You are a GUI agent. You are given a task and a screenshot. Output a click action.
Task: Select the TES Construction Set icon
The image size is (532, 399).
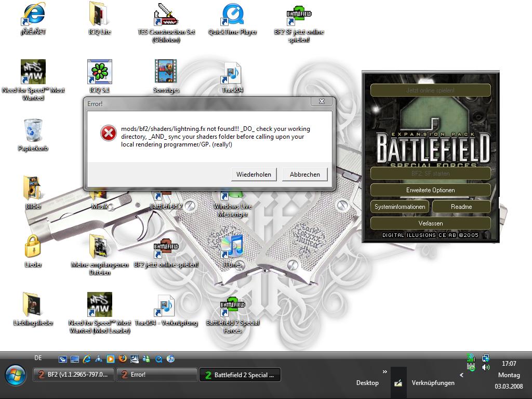click(x=166, y=16)
